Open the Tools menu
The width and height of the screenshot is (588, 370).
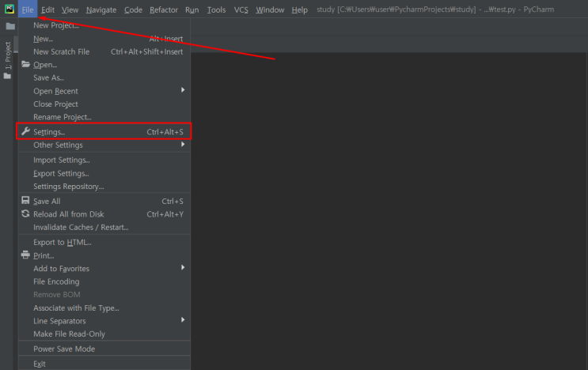pos(216,9)
